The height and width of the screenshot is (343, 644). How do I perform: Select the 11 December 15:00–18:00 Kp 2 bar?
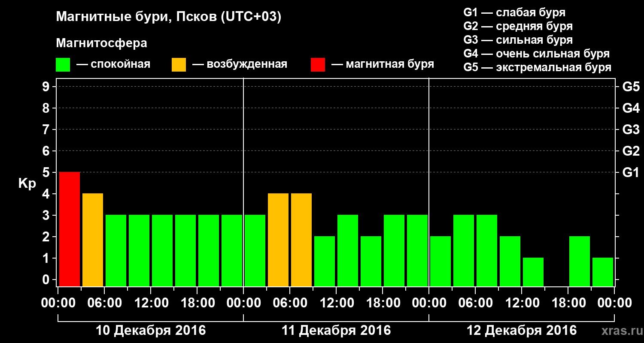(371, 261)
